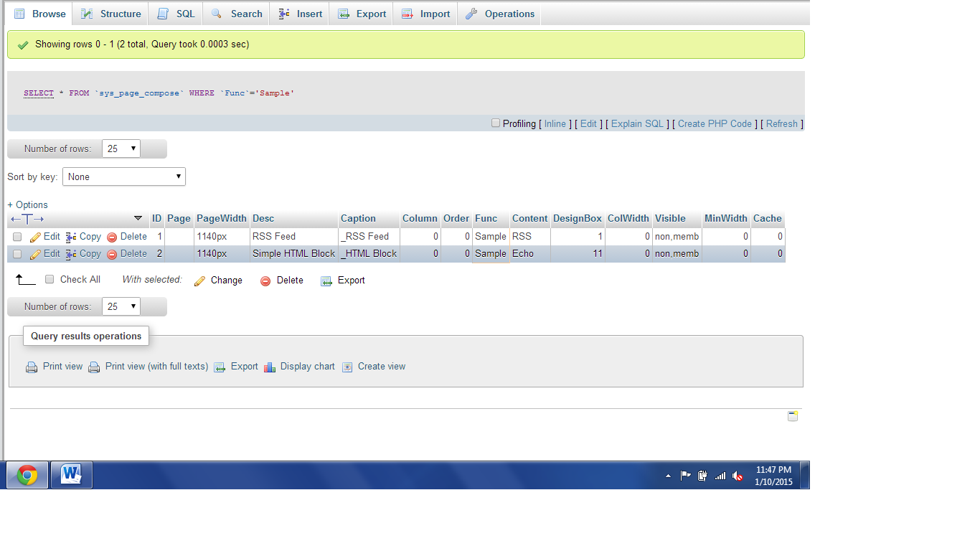Viewport: 980px width, 551px height.
Task: Click the DesignBox value 11 cell
Action: coord(578,253)
